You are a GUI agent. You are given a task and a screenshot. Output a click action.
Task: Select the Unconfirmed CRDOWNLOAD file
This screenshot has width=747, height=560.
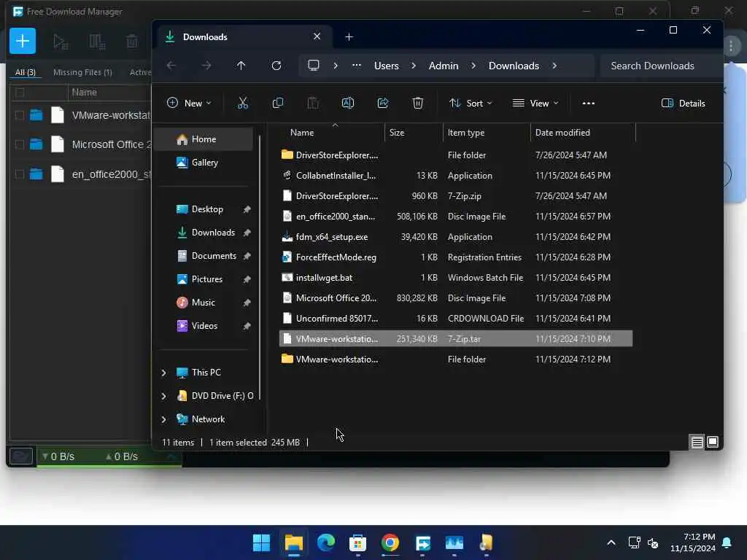point(456,318)
